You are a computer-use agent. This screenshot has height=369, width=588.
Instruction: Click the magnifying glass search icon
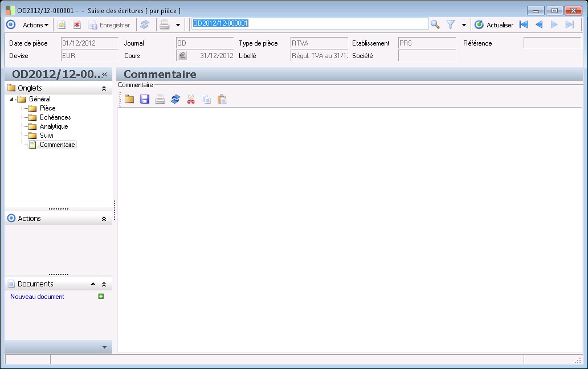click(x=435, y=24)
